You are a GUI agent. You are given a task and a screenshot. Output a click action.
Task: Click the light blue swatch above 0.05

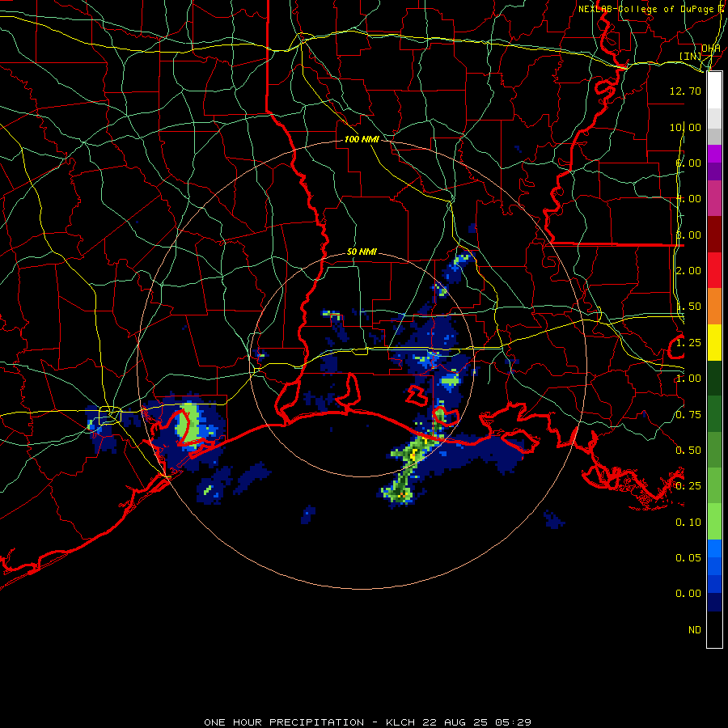point(714,548)
